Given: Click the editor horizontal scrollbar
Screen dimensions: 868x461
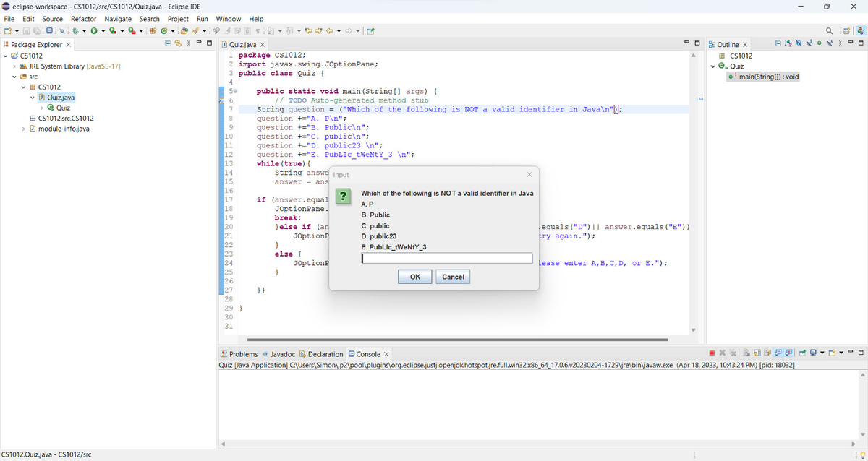Looking at the screenshot, I should point(457,340).
